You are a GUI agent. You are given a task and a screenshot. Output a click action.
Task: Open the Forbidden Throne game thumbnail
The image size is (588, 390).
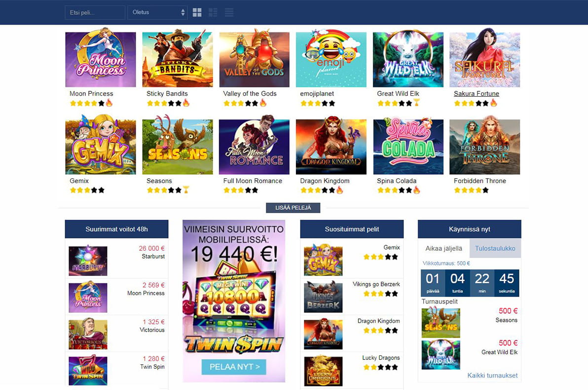[x=484, y=146]
